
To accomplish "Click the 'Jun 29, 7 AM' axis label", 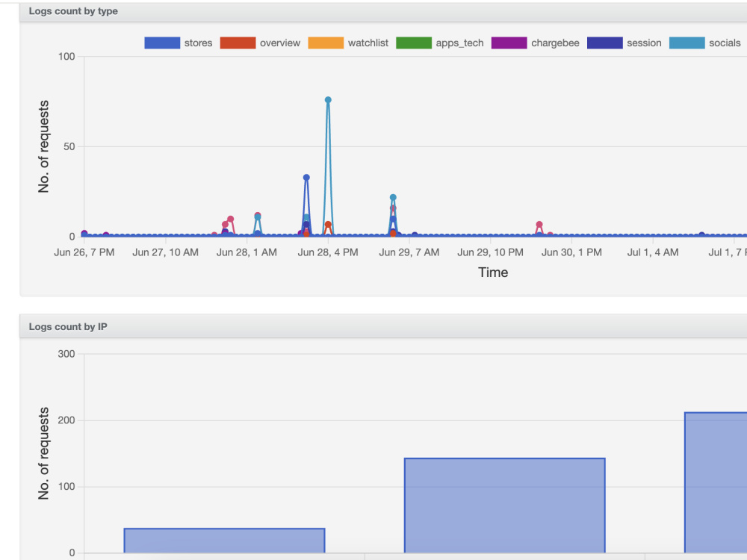I will click(x=409, y=252).
